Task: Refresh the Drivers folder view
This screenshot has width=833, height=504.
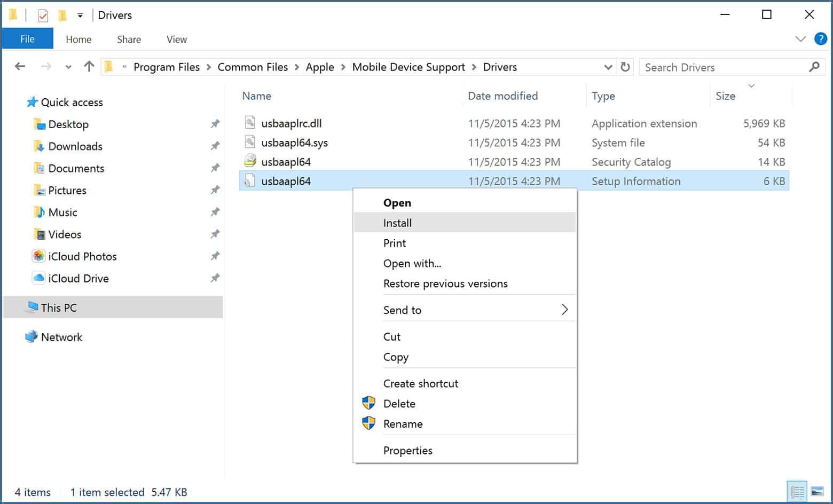Action: (x=625, y=67)
